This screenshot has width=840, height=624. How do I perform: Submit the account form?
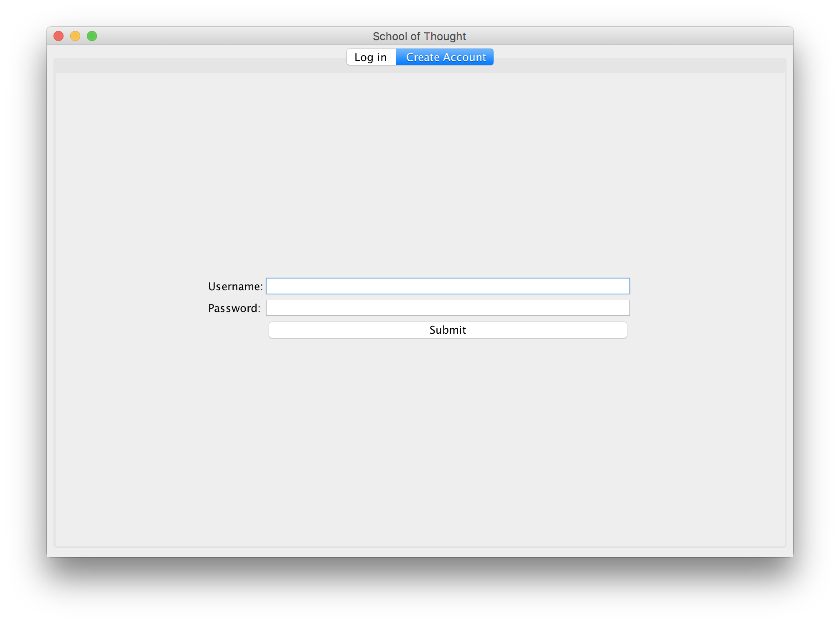448,330
